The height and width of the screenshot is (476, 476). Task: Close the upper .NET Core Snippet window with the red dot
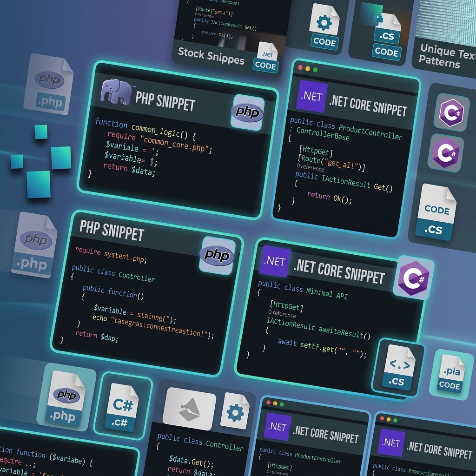pyautogui.click(x=300, y=67)
